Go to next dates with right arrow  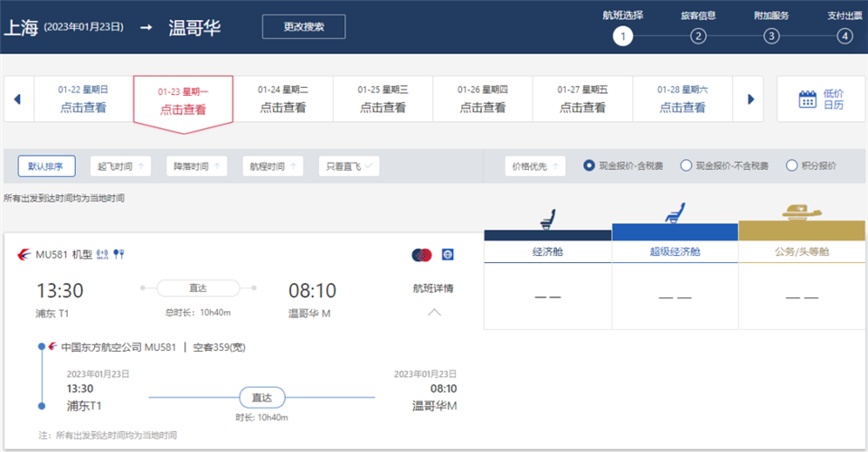[750, 99]
